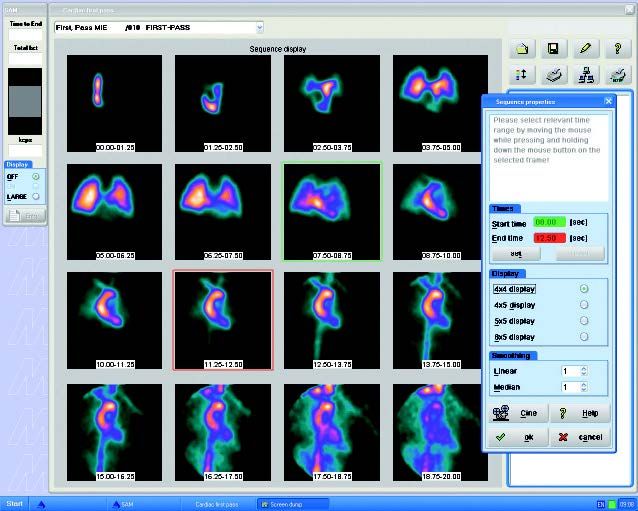
Task: Select the 4x5 display radio button
Action: pos(584,304)
